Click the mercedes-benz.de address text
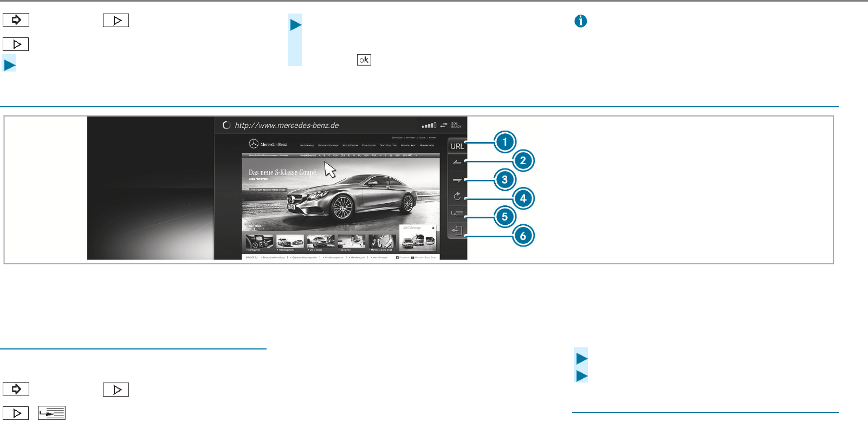This screenshot has width=868, height=421. (x=287, y=125)
